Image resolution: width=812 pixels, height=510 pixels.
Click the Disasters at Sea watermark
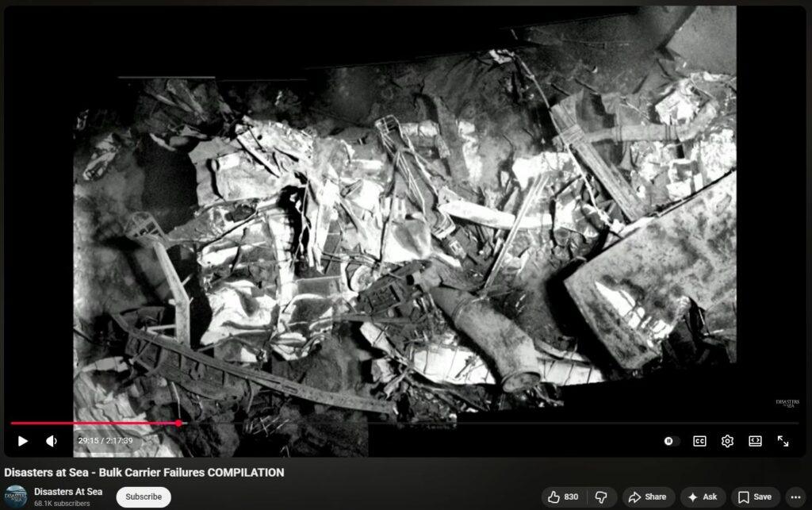coord(787,404)
